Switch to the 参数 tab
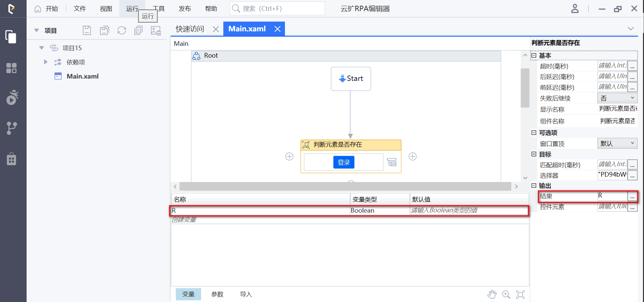Image resolution: width=644 pixels, height=302 pixels. click(x=217, y=294)
